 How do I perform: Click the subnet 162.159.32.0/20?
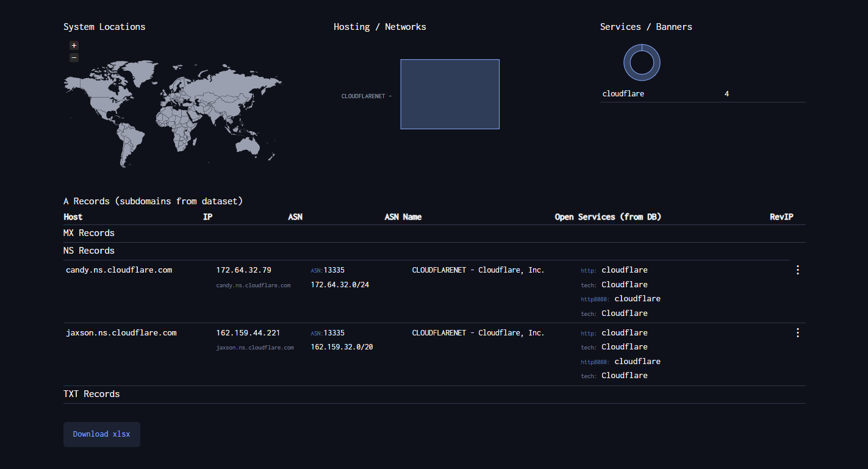[342, 346]
